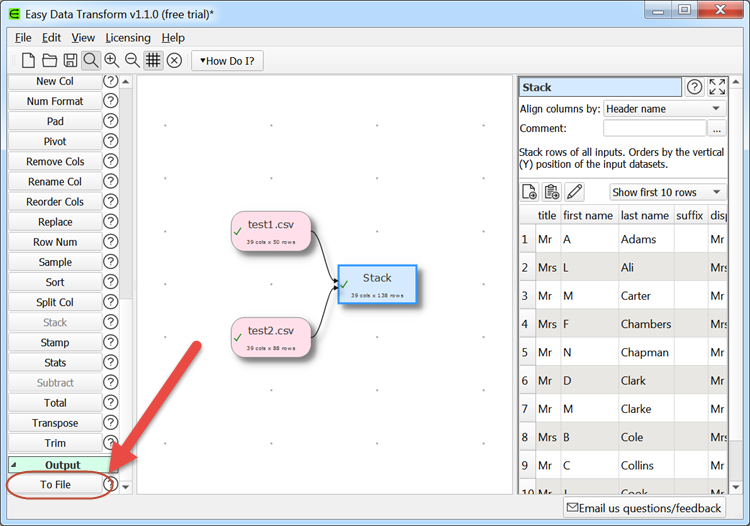The width and height of the screenshot is (750, 526).
Task: Open the How Do I? dropdown
Action: pyautogui.click(x=227, y=61)
